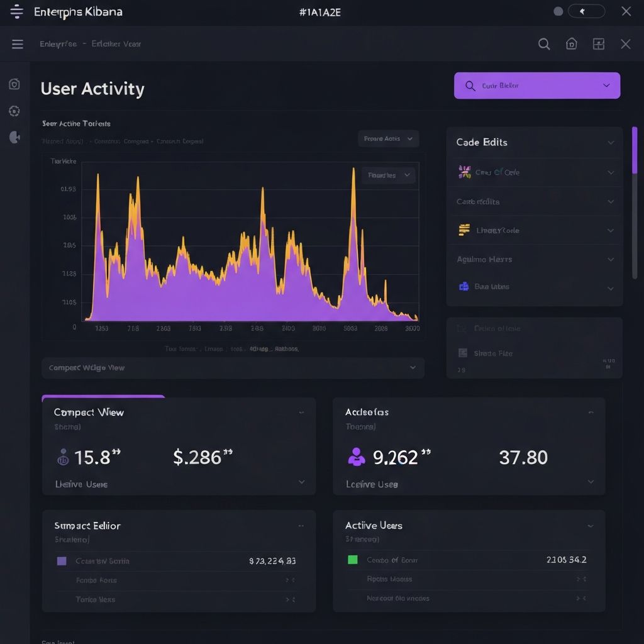Click the purple square swatch next to Compact Editor entry
Screen dimensions: 644x644
coord(61,560)
